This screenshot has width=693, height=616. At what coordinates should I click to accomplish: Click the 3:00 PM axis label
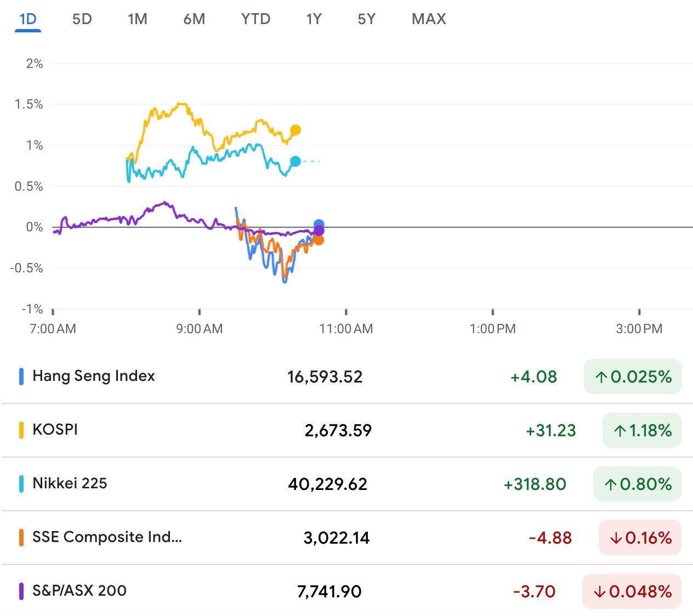coord(639,329)
